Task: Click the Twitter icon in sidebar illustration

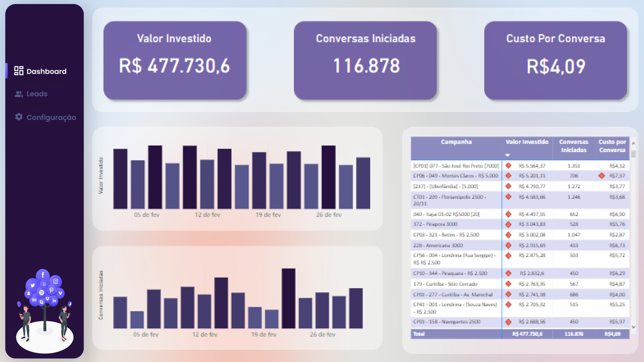Action: [33, 285]
